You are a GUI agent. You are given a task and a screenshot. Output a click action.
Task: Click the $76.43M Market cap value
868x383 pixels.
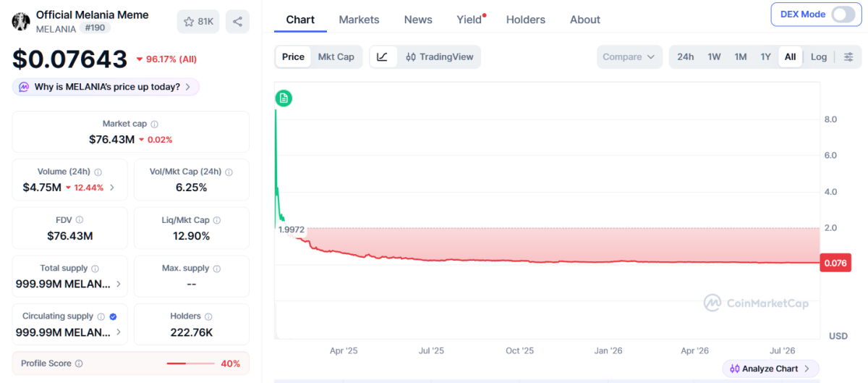coord(112,139)
